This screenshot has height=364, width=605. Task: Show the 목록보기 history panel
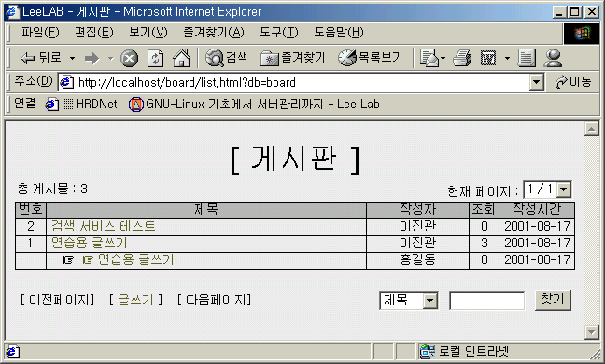[371, 58]
